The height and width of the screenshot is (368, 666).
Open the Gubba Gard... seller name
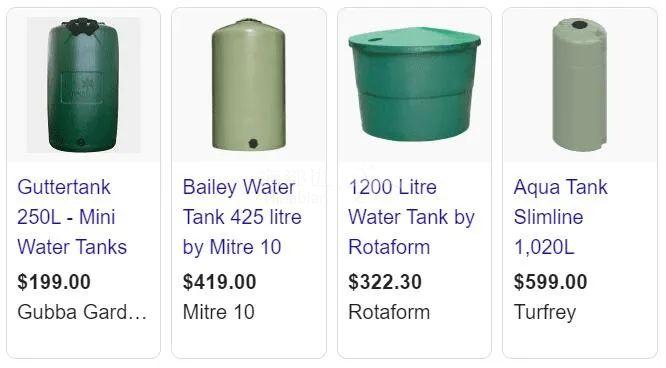[82, 312]
